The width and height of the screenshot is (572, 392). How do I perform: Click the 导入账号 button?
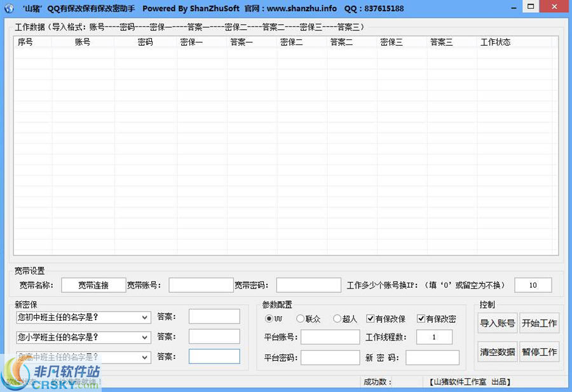pyautogui.click(x=498, y=323)
